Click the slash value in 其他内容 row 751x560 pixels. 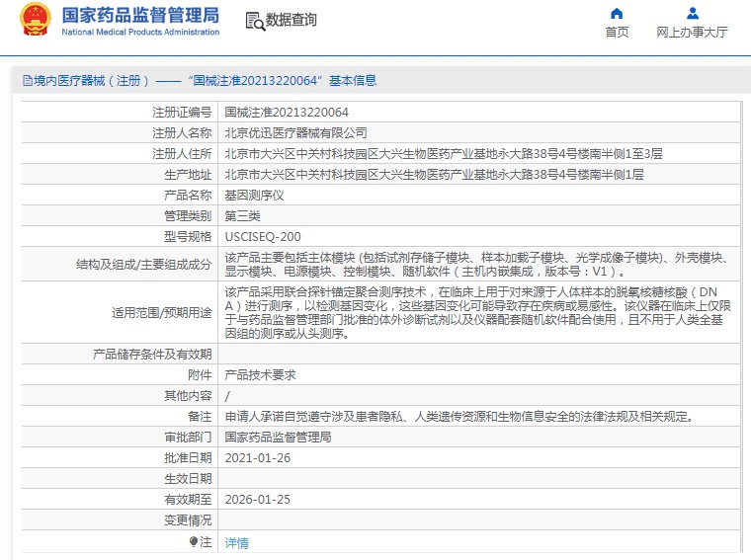[x=227, y=396]
